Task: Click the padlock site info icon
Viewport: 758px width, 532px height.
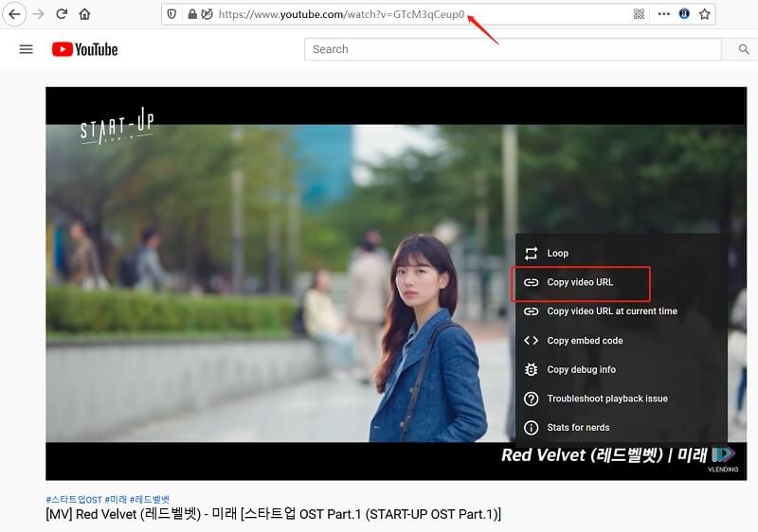Action: pos(192,14)
